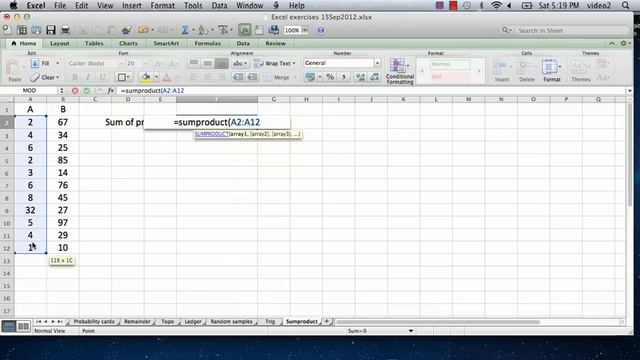
Task: Click the Sort toolbar icon
Action: tap(203, 30)
